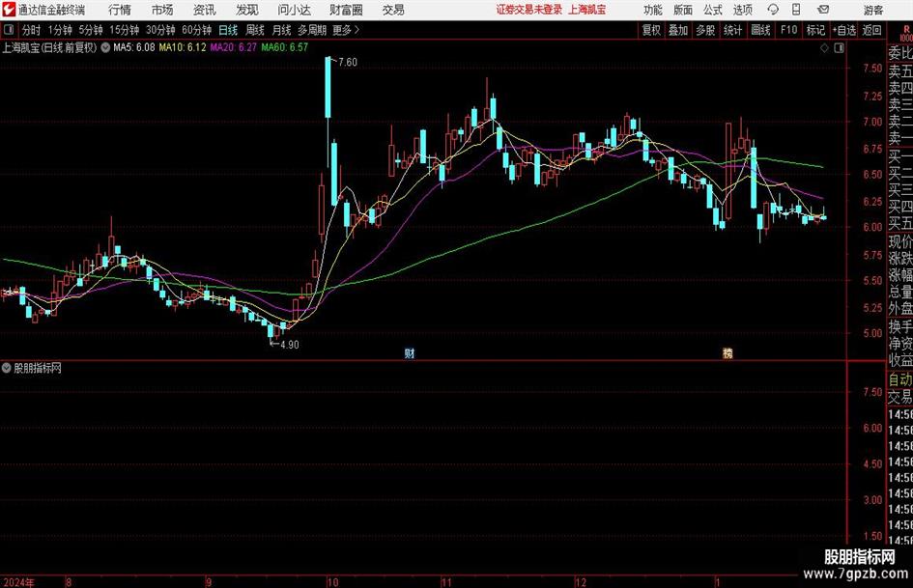
Task: Open the 发现 menu
Action: [247, 10]
